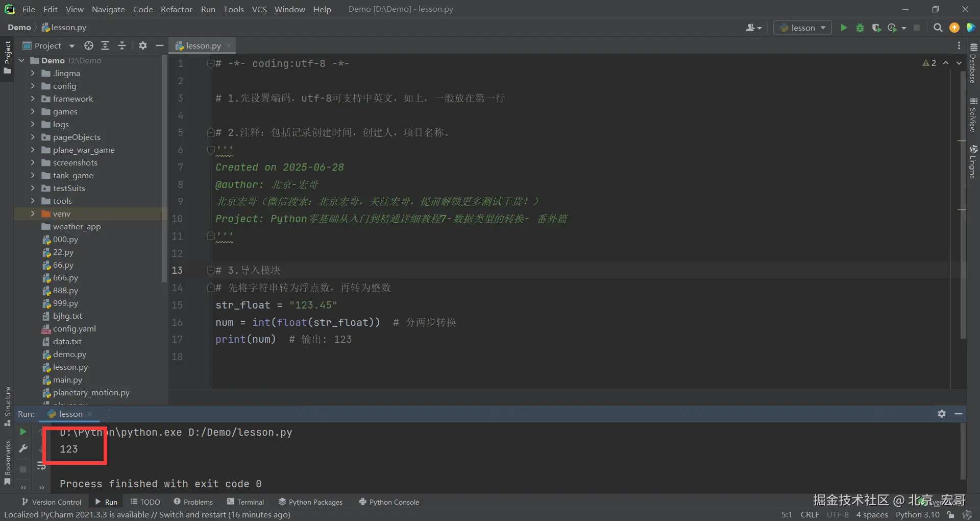Open the Refactor menu
Screen dimensions: 980x521
click(176, 9)
